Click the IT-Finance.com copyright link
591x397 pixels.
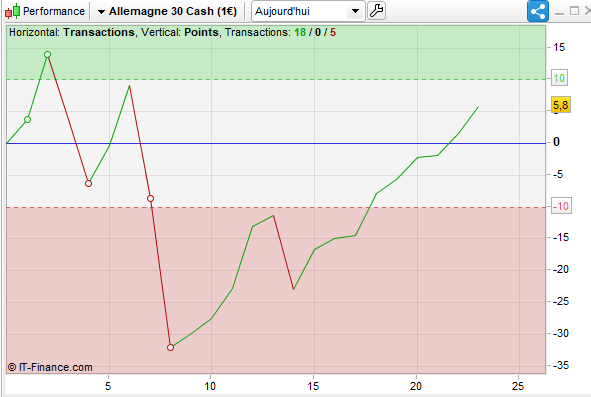(x=50, y=367)
